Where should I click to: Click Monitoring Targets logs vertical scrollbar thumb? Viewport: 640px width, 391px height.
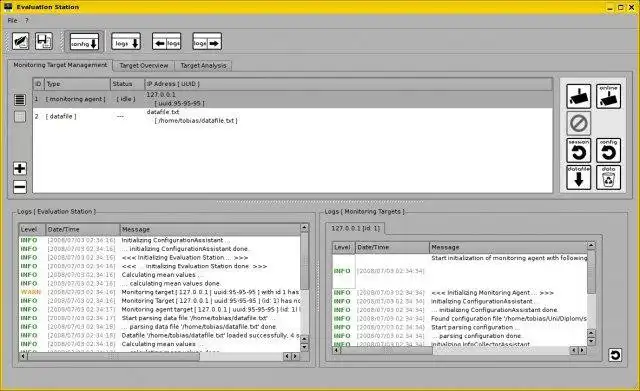click(x=591, y=272)
